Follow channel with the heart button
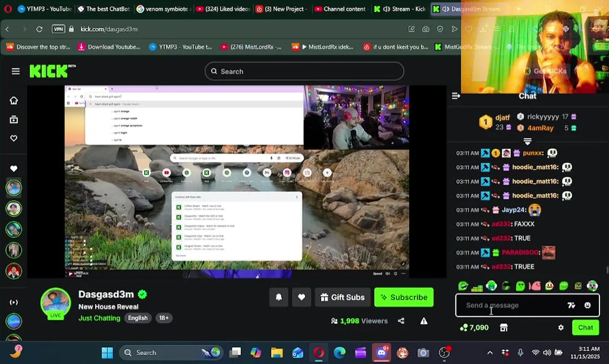Image resolution: width=609 pixels, height=364 pixels. (x=301, y=297)
